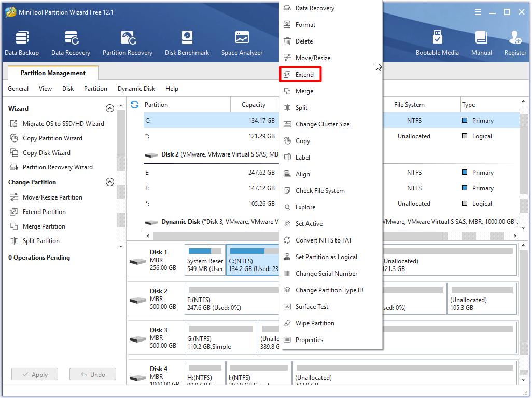Viewport: 532px width, 398px height.
Task: Launch Data Recovery from the toolbar
Action: pyautogui.click(x=71, y=42)
